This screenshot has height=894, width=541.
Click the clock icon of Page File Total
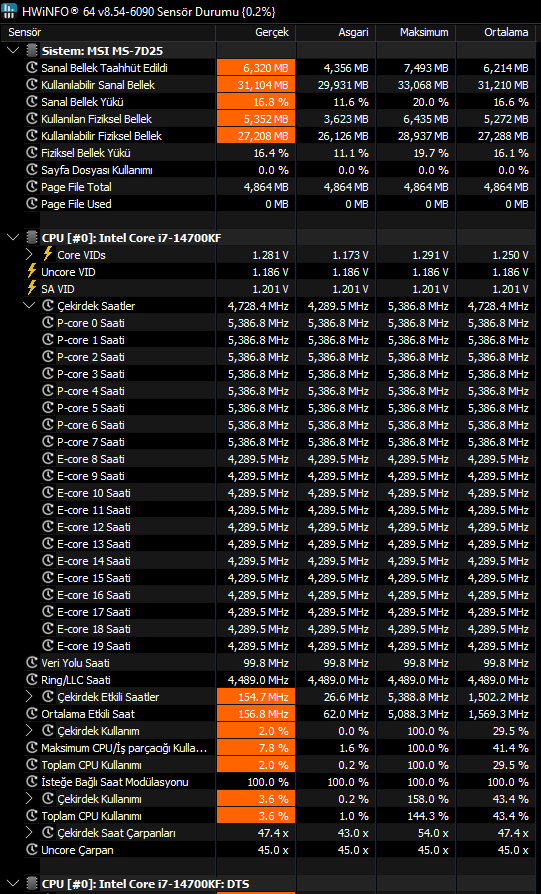click(32, 187)
